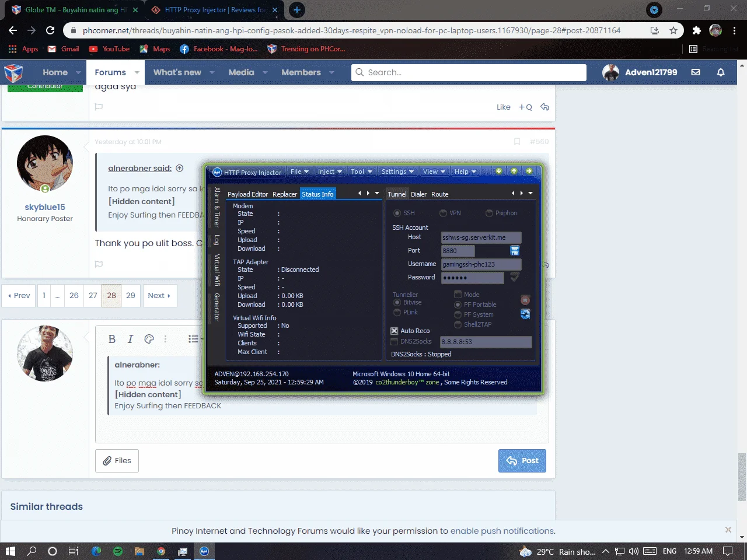The height and width of the screenshot is (560, 747).
Task: Click the HTTP Proxy Injector logo icon
Action: (x=217, y=172)
